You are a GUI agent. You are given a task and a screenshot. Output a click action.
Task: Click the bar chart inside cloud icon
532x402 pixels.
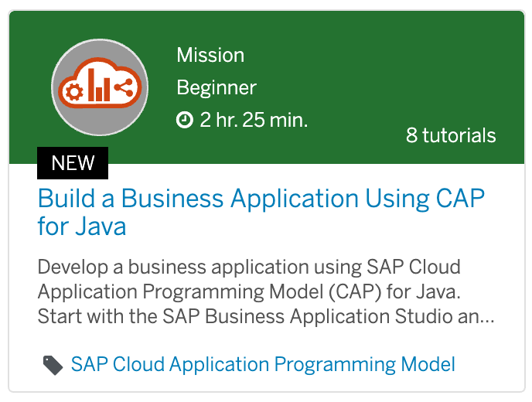tap(99, 85)
